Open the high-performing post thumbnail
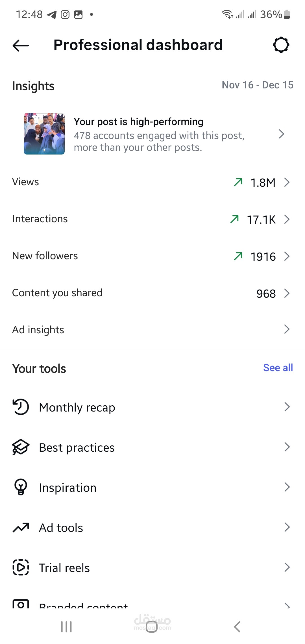Viewport: 305px width, 644px height. pos(44,134)
